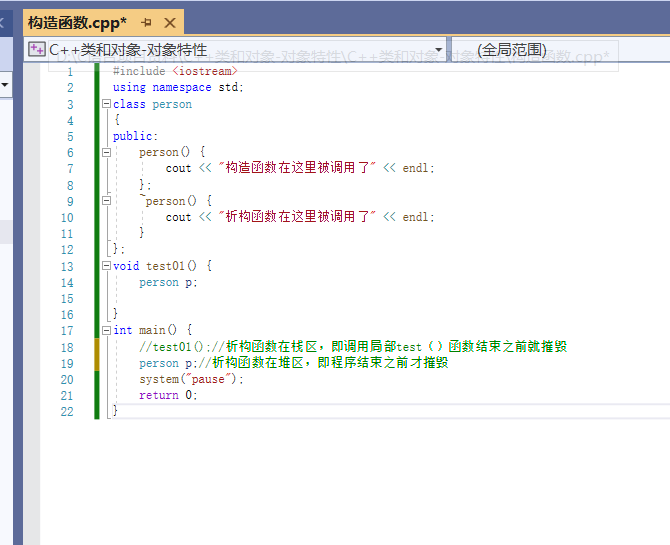
Task: Click the using namespace std; line
Action: 178,87
